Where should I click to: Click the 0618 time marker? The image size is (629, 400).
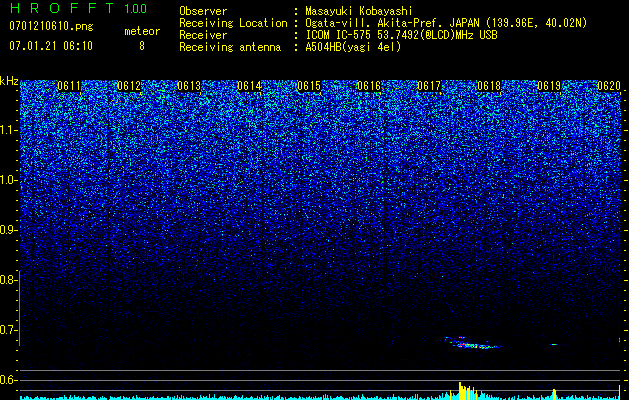[x=489, y=86]
